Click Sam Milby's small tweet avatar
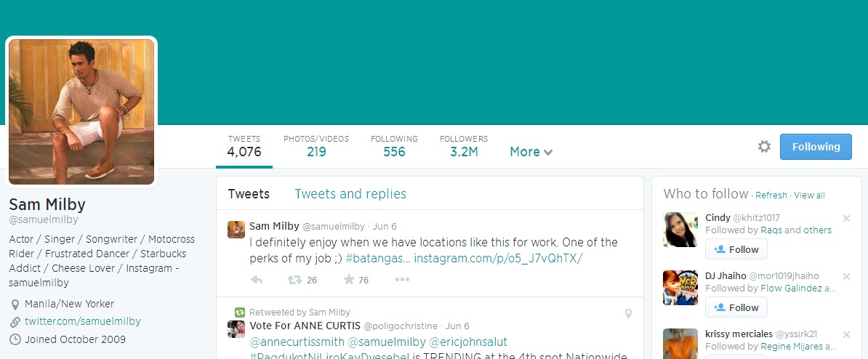Image resolution: width=868 pixels, height=359 pixels. (x=236, y=230)
